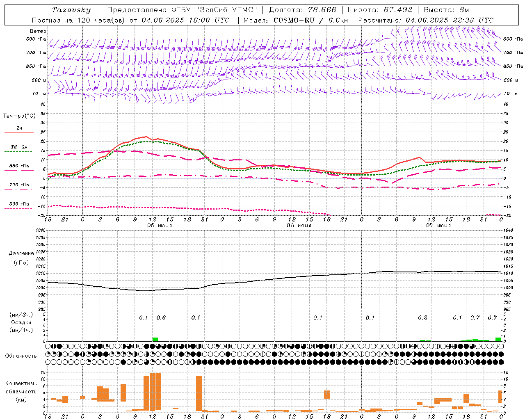Image resolution: width=525 pixels, height=420 pixels.
Task: Select the 'Широта: 67.492' header field
Action: pos(380,10)
